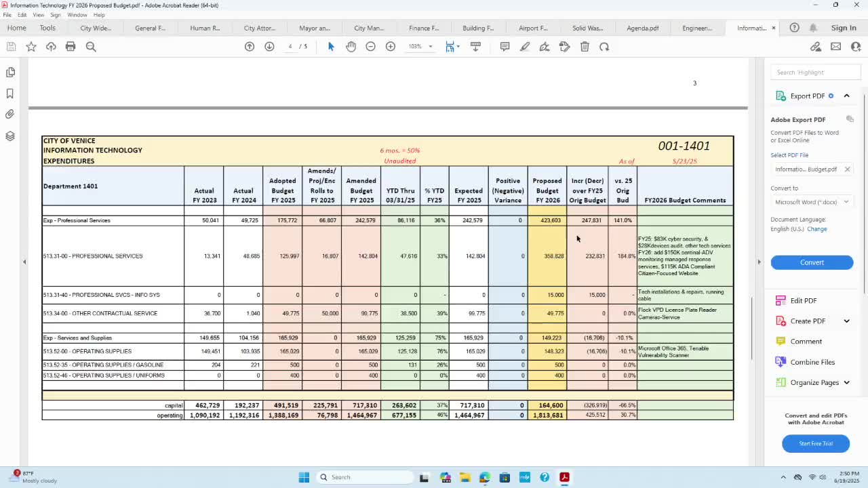Activate the hand pan tool
This screenshot has height=488, width=868.
point(351,46)
